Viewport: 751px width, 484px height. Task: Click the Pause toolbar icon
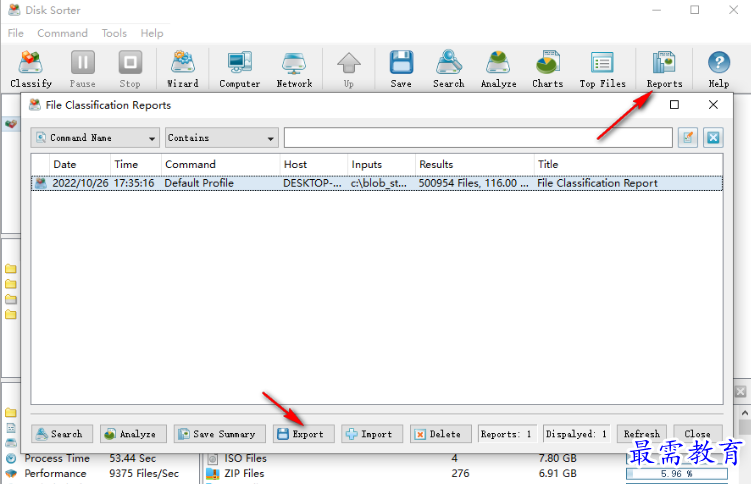[82, 68]
